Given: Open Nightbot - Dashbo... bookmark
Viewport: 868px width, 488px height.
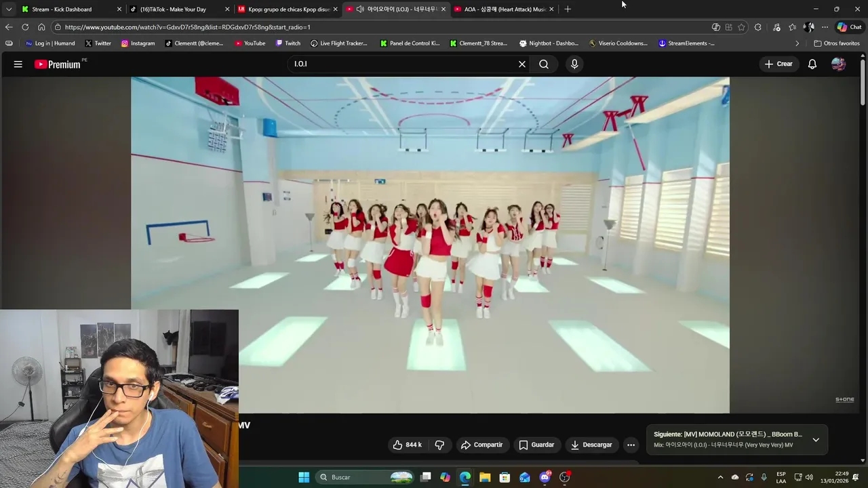Looking at the screenshot, I should [x=549, y=43].
